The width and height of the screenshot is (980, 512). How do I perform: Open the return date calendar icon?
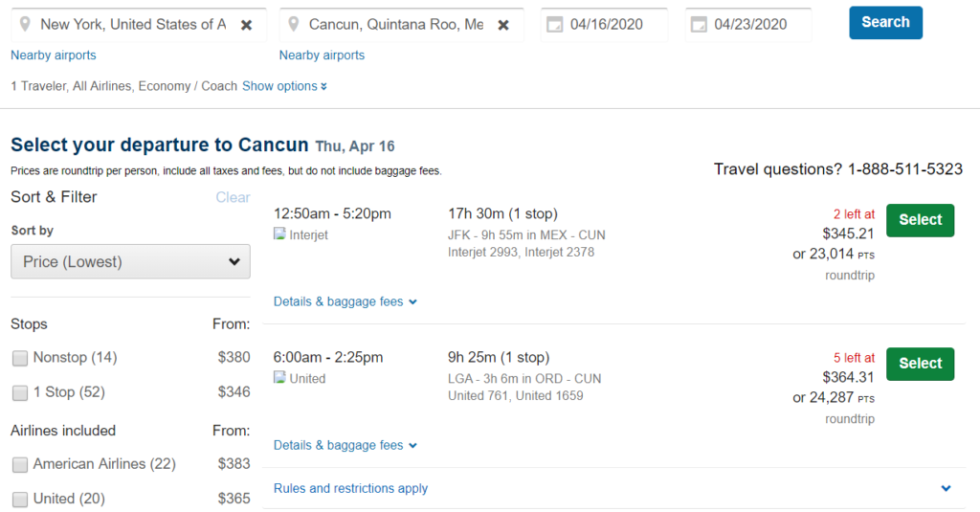pos(700,25)
